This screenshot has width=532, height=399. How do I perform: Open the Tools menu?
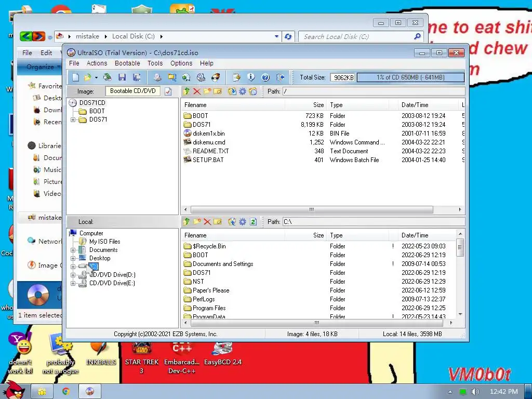click(155, 63)
